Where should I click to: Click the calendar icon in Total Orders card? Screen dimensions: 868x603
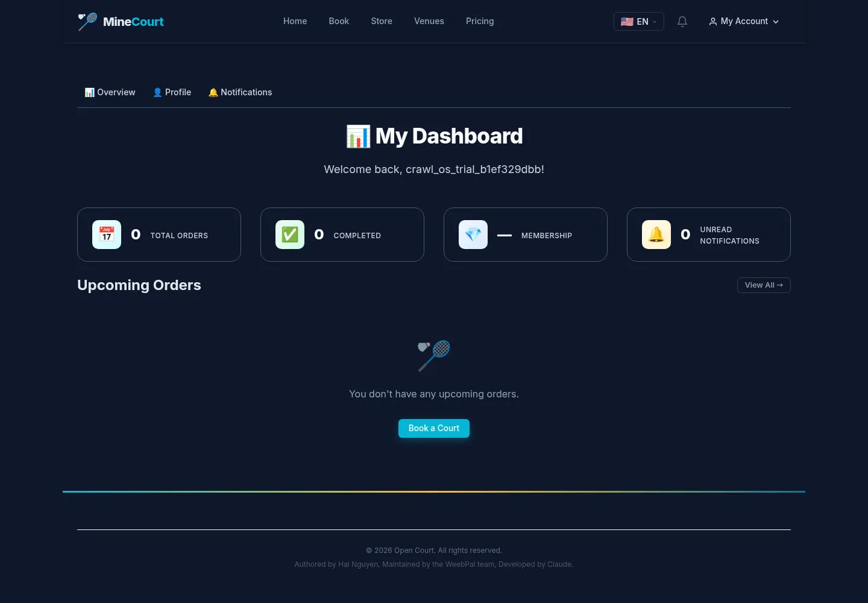107,235
